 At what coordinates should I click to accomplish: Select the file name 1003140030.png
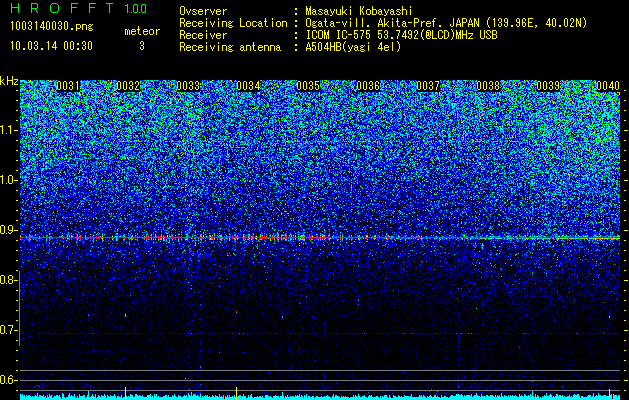coord(52,27)
